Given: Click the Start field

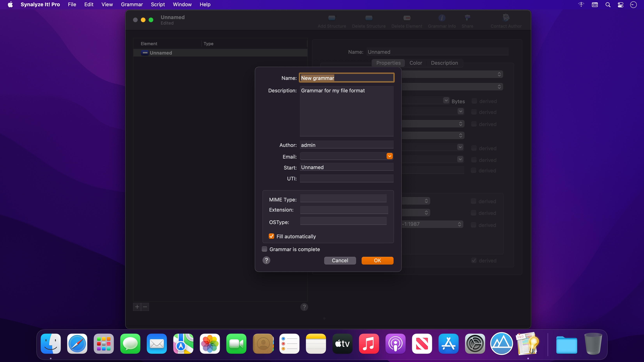Looking at the screenshot, I should click(347, 167).
